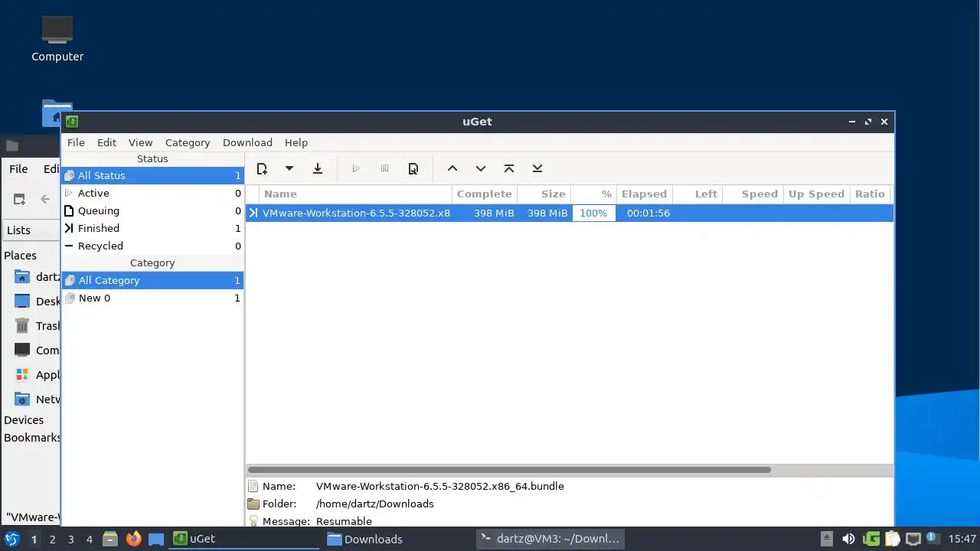Switch to workspace 3
This screenshot has height=551, width=980.
click(70, 539)
